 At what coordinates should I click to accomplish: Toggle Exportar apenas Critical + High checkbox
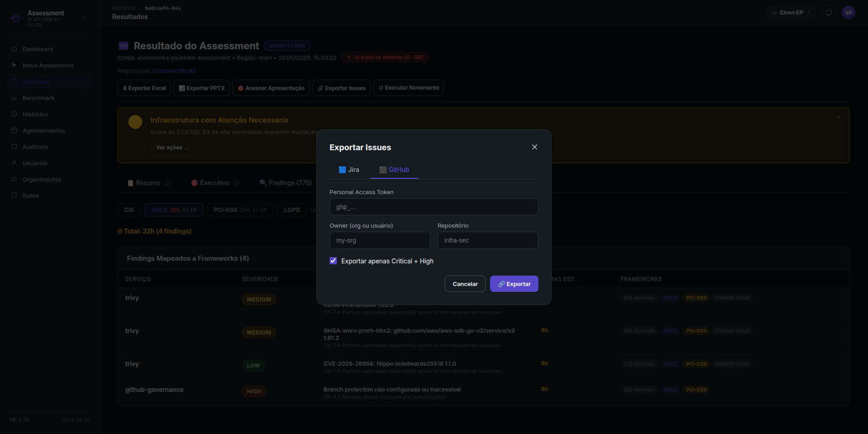[x=333, y=261]
